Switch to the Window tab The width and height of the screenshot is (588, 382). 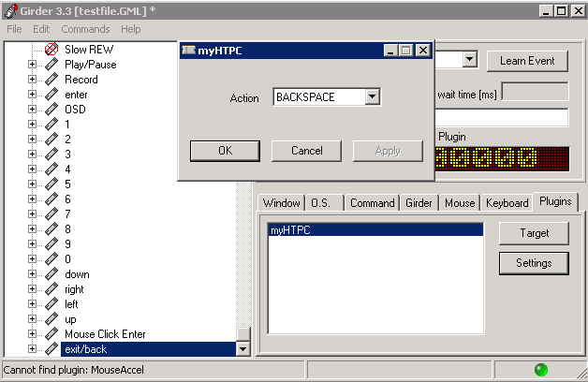tap(281, 203)
